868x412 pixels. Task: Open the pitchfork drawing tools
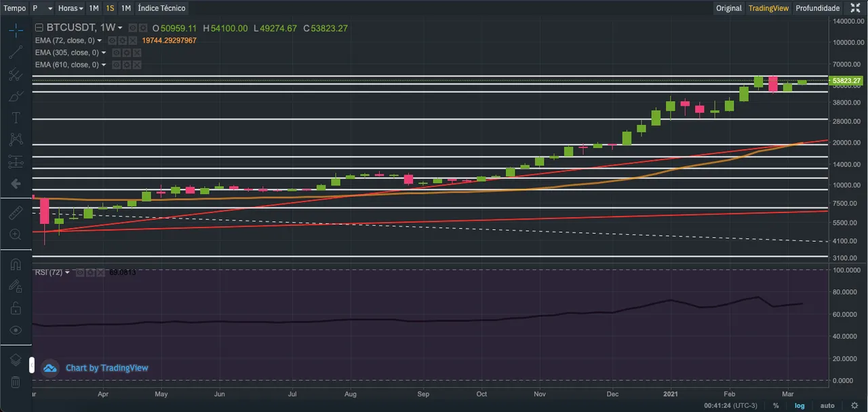(x=16, y=75)
